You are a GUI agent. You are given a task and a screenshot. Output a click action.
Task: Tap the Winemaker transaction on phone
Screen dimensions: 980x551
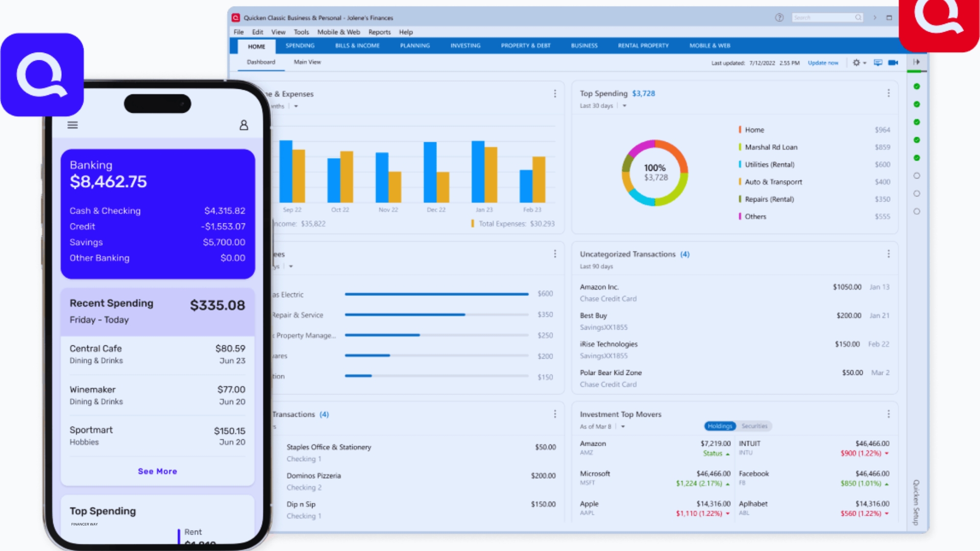tap(157, 395)
